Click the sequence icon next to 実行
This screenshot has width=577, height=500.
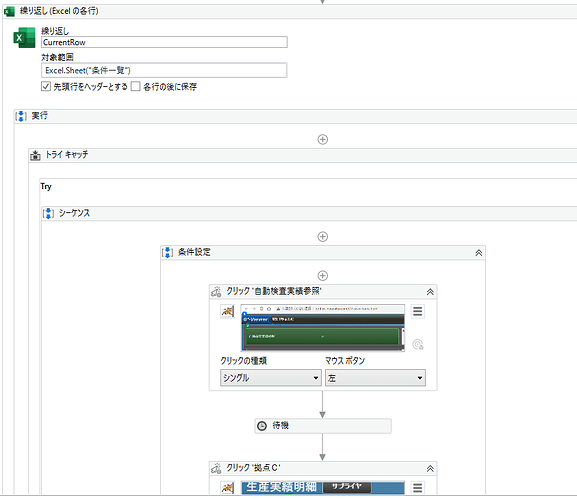point(21,116)
